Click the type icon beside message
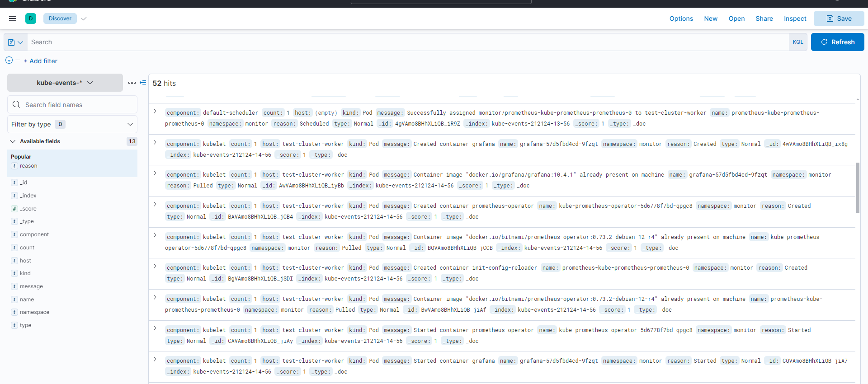Viewport: 868px width, 384px height. (14, 286)
